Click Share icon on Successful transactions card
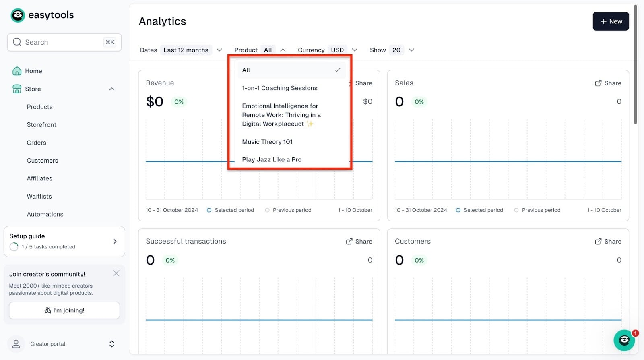Image resolution: width=644 pixels, height=360 pixels. [x=349, y=242]
